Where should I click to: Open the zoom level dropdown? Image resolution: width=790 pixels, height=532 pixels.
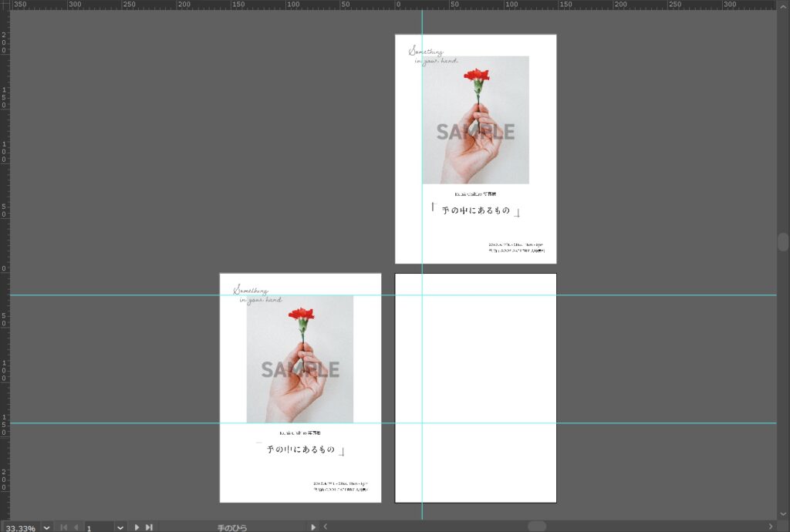point(46,527)
